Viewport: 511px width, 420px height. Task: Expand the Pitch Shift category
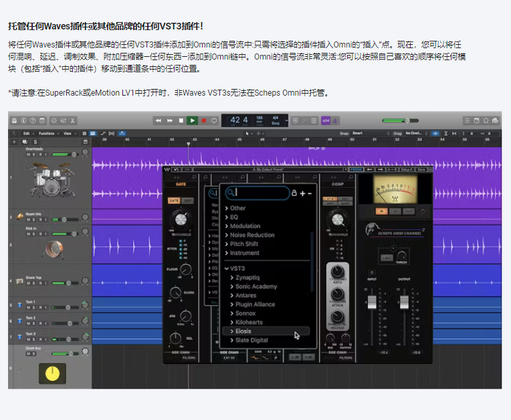coord(241,243)
